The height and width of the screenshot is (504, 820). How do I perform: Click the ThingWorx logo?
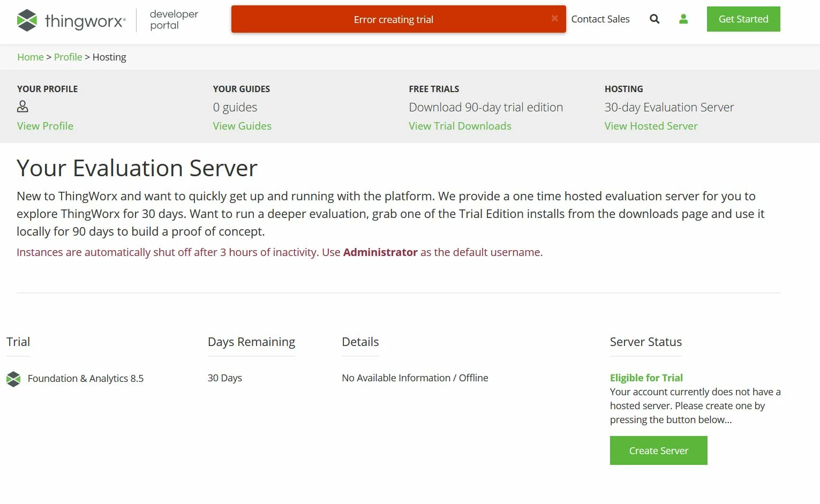pyautogui.click(x=71, y=20)
